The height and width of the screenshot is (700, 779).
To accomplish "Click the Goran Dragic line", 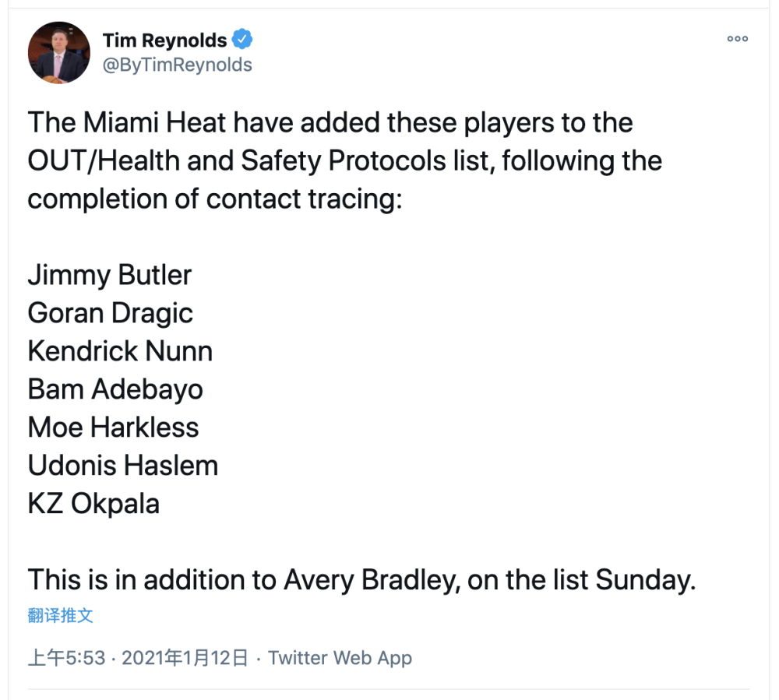I will click(111, 313).
